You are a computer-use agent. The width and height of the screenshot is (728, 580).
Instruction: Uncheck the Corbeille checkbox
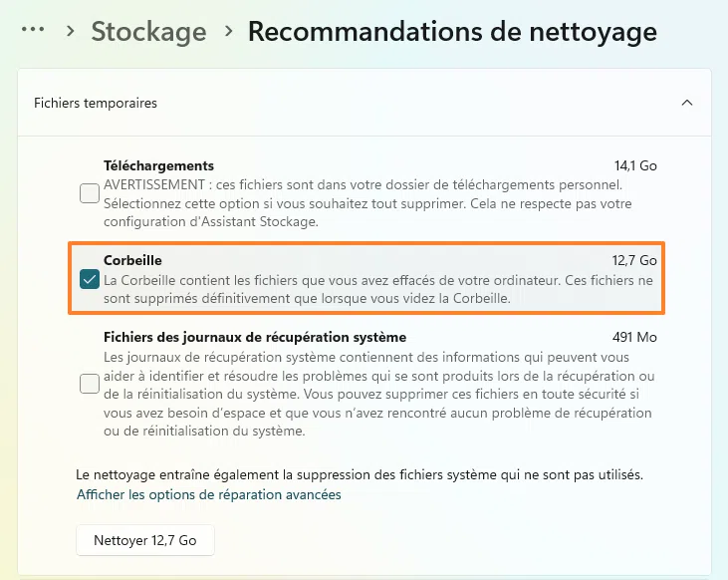[90, 279]
